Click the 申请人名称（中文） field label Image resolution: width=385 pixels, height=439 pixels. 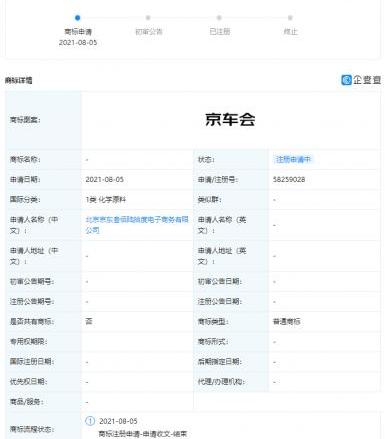[34, 225]
